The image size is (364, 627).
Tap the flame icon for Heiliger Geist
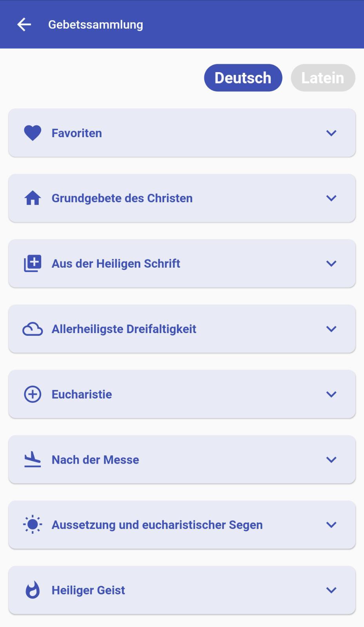(x=33, y=590)
